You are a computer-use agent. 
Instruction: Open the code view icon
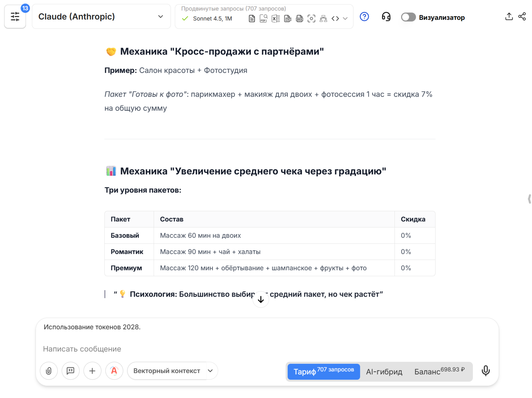(335, 18)
